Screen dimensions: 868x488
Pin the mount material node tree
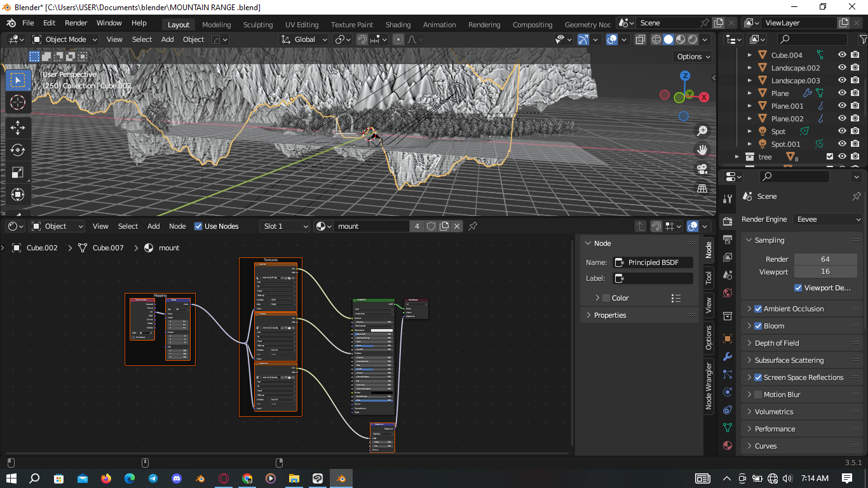click(x=473, y=226)
